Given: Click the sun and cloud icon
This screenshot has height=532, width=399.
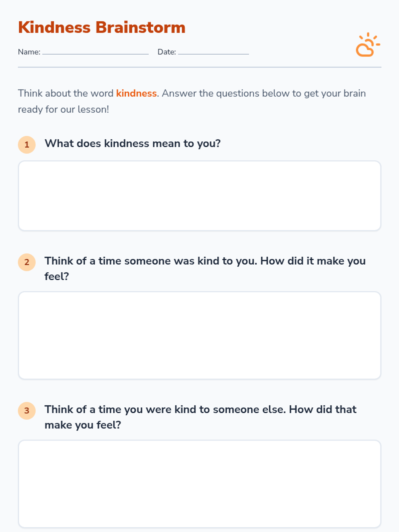Looking at the screenshot, I should [367, 45].
